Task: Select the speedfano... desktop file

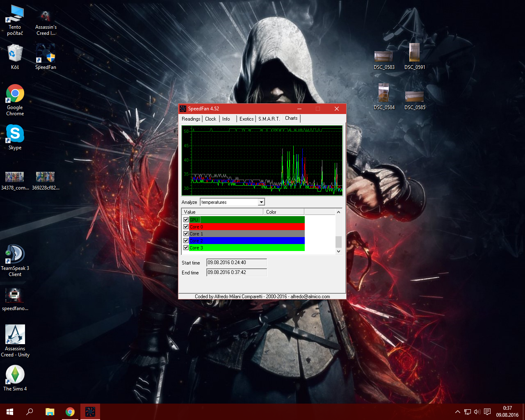Action: tap(15, 299)
